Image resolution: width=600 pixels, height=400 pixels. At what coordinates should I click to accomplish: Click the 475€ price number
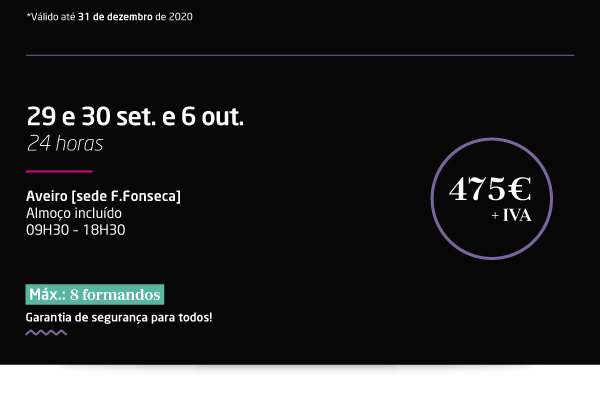point(490,189)
